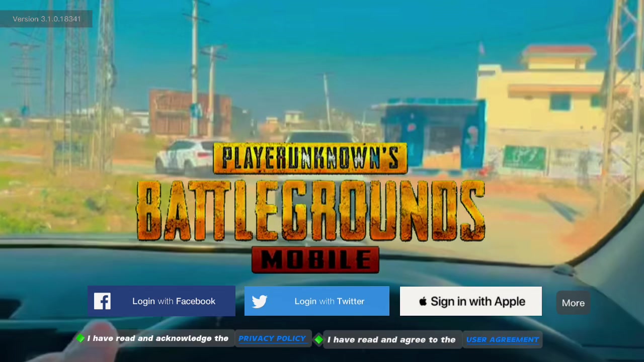Open the User Agreement link
Screen dimensions: 644x362
503,339
